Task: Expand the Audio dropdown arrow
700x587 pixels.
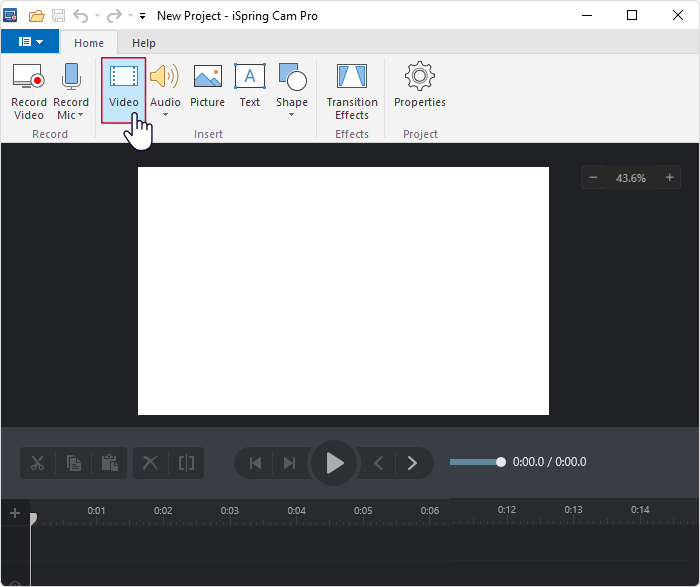Action: click(x=165, y=115)
